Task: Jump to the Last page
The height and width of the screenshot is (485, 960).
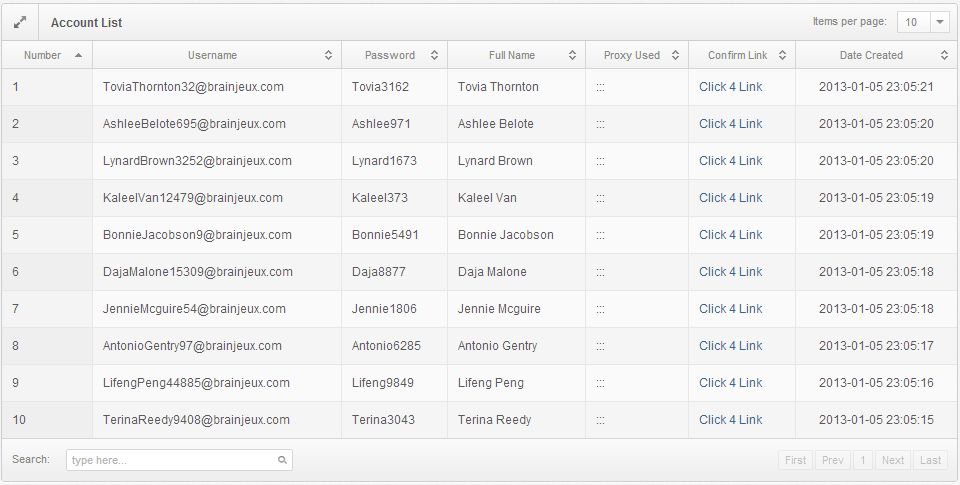Action: 930,460
